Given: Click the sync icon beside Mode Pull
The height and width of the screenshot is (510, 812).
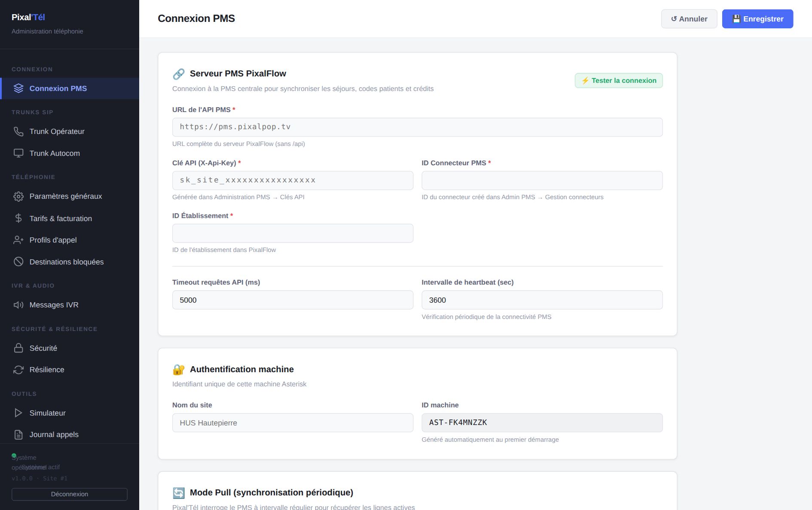Looking at the screenshot, I should tap(179, 493).
